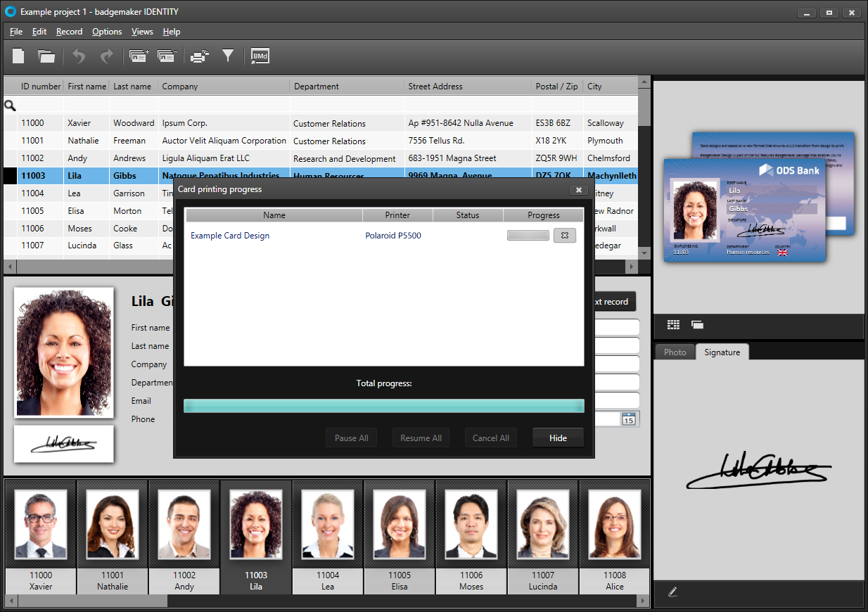Close the Card printing progress dialog
Image resolution: width=868 pixels, height=612 pixels.
point(578,190)
